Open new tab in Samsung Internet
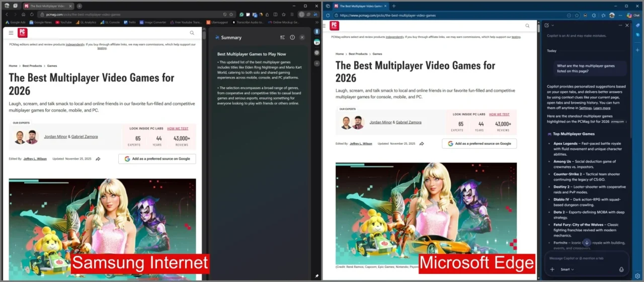The image size is (644, 282). pos(79,6)
